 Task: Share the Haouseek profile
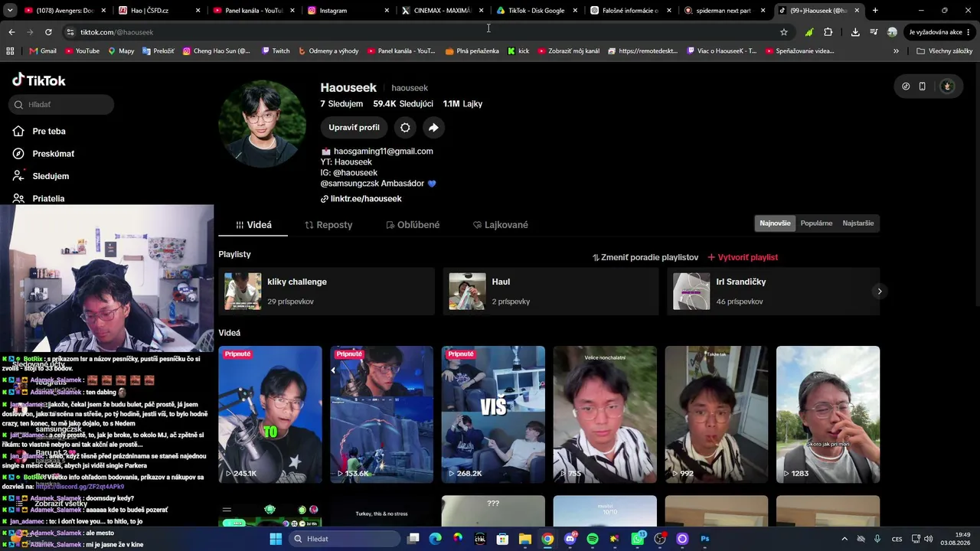(x=433, y=128)
